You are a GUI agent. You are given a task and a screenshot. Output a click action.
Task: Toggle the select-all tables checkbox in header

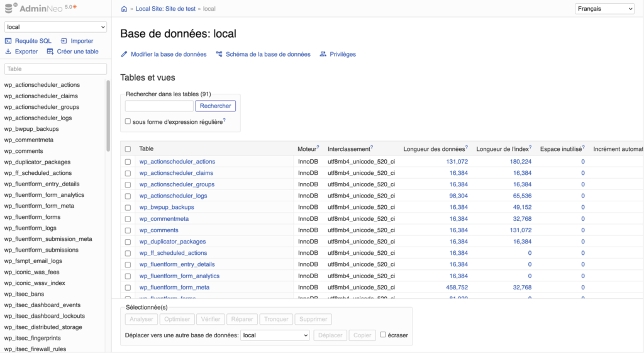(x=128, y=148)
